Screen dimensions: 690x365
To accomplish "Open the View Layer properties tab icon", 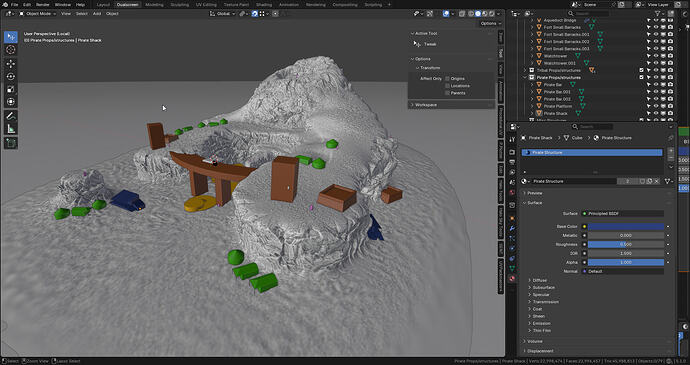I will [512, 173].
